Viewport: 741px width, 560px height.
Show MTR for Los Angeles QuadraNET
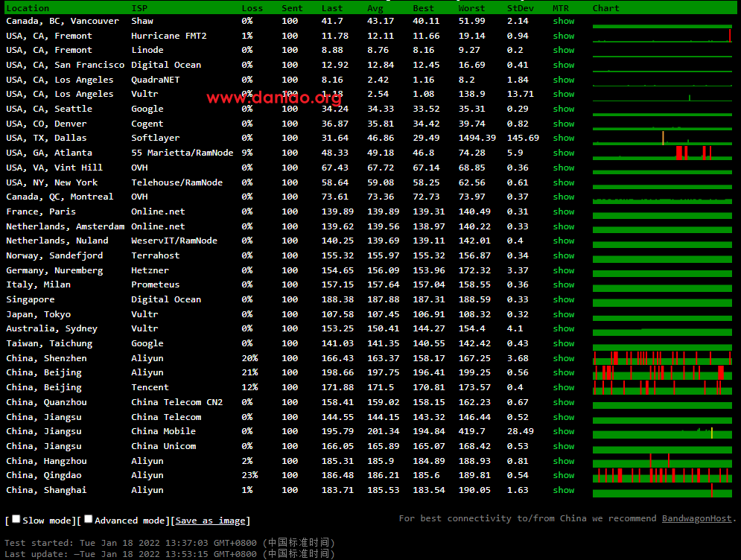tap(564, 80)
